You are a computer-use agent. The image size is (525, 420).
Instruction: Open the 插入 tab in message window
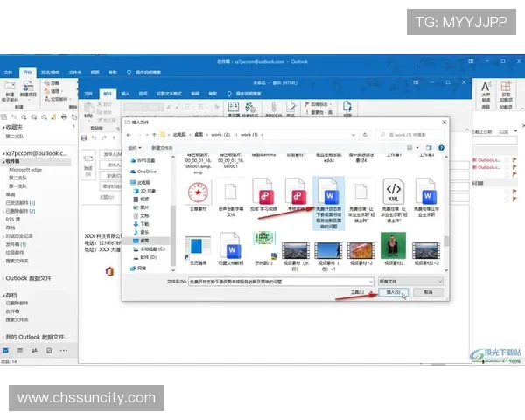pos(125,92)
